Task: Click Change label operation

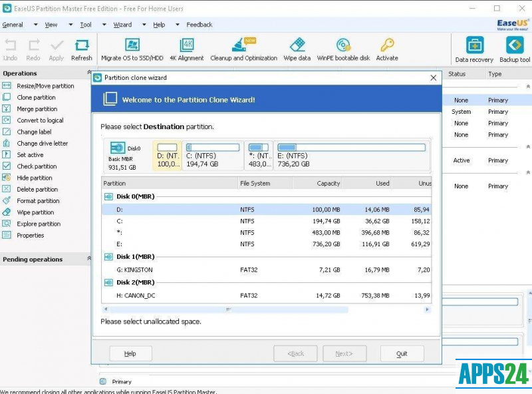Action: [x=35, y=132]
